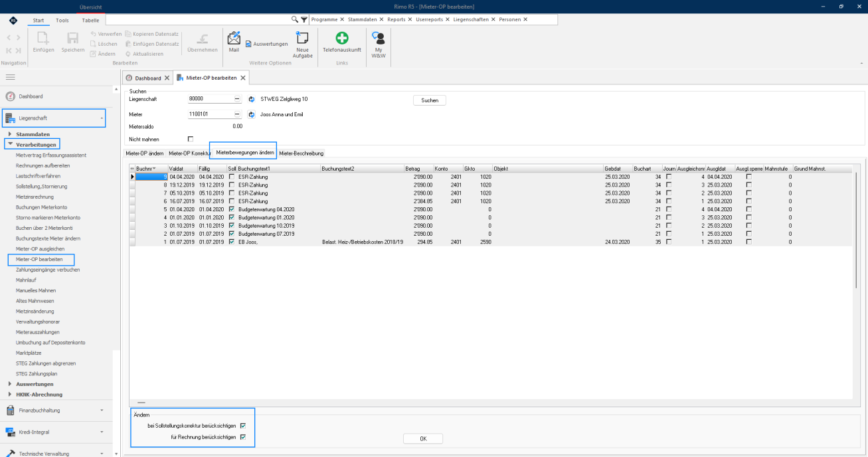Click the Auswertungen toolbar icon

click(266, 44)
